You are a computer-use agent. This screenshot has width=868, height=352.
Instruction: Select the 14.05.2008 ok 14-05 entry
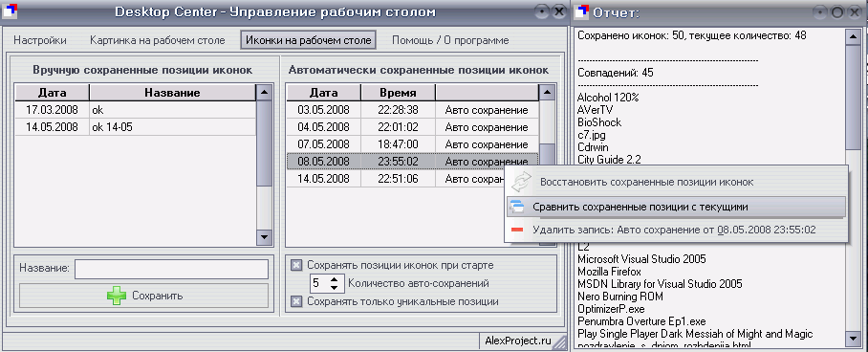tap(136, 127)
